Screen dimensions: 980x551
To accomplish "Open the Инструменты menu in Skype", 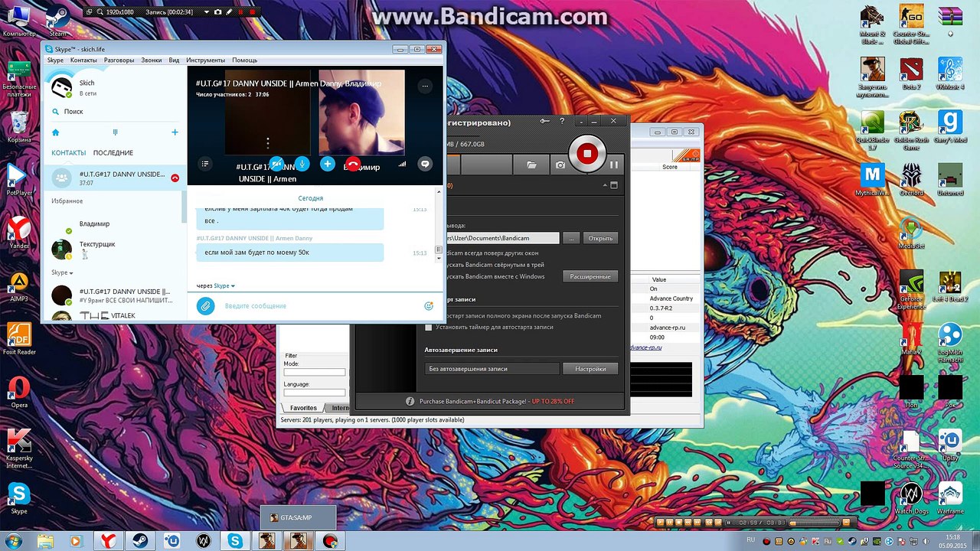I will click(205, 60).
